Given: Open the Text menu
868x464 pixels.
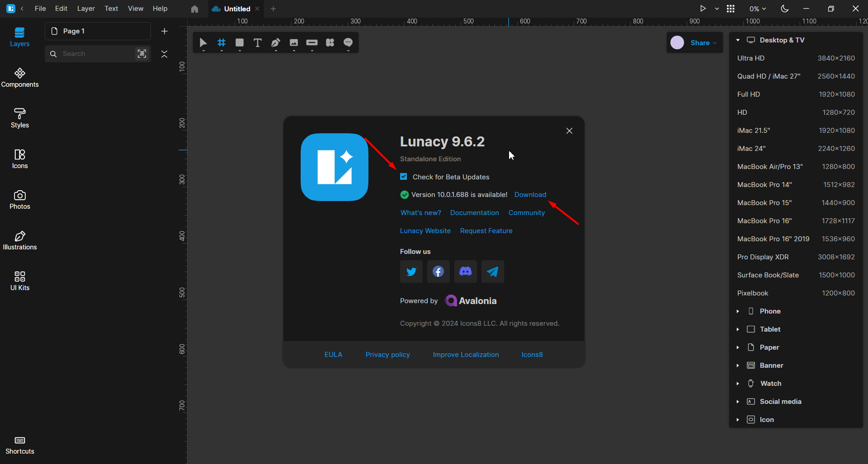Looking at the screenshot, I should coord(111,9).
